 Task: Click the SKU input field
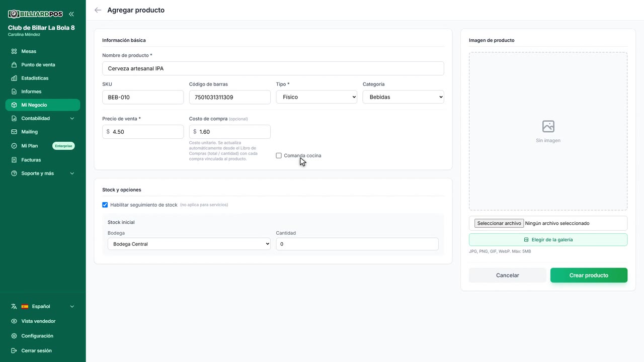coord(143,97)
